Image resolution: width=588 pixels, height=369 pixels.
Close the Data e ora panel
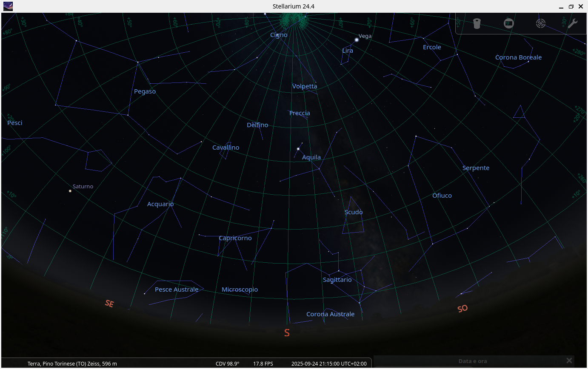click(569, 360)
